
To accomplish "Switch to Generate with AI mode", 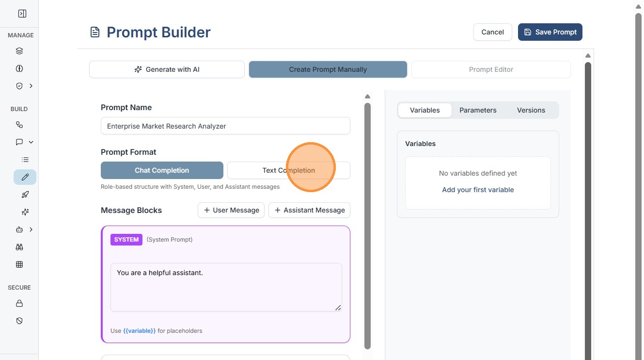I will (x=167, y=69).
